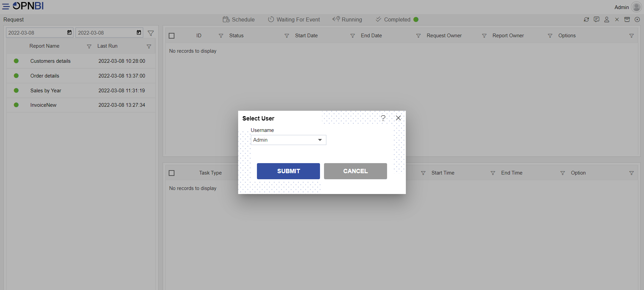Select the Order details report row
The image size is (644, 290).
click(x=81, y=76)
